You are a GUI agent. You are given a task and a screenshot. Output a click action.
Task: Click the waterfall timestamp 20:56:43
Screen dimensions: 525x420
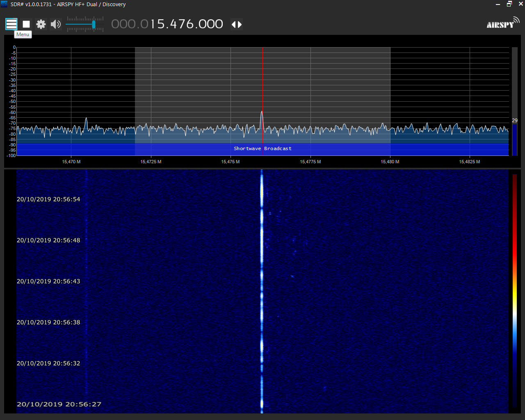48,281
